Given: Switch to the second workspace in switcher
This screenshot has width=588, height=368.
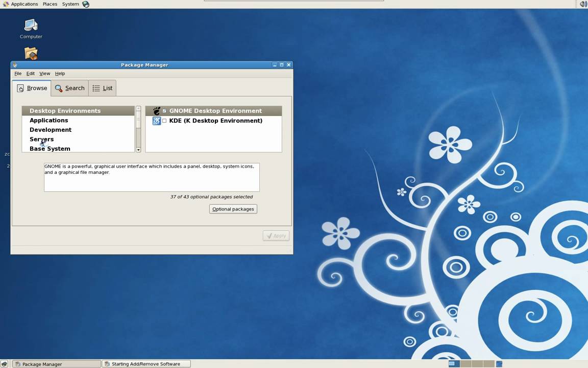Looking at the screenshot, I should coord(465,363).
